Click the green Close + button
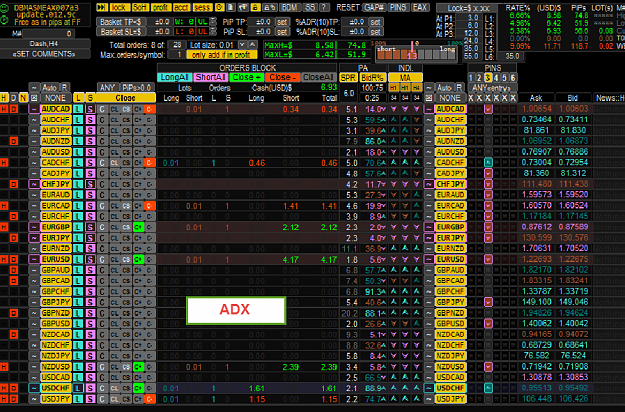 247,77
